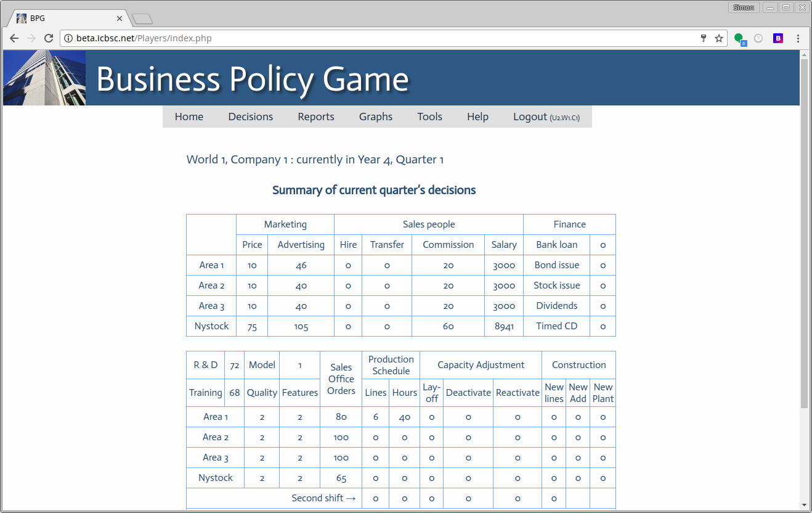
Task: Go to the Graphs menu
Action: (375, 117)
